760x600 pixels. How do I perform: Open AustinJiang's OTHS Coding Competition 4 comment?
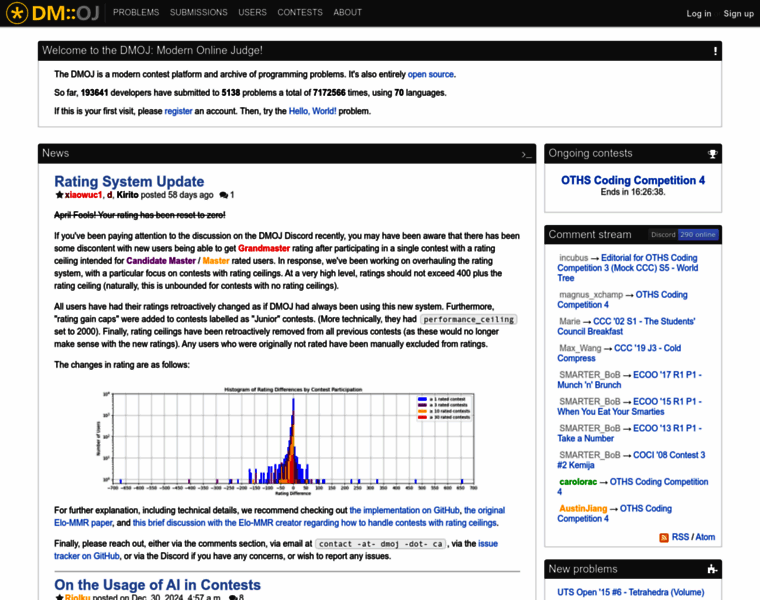click(615, 513)
